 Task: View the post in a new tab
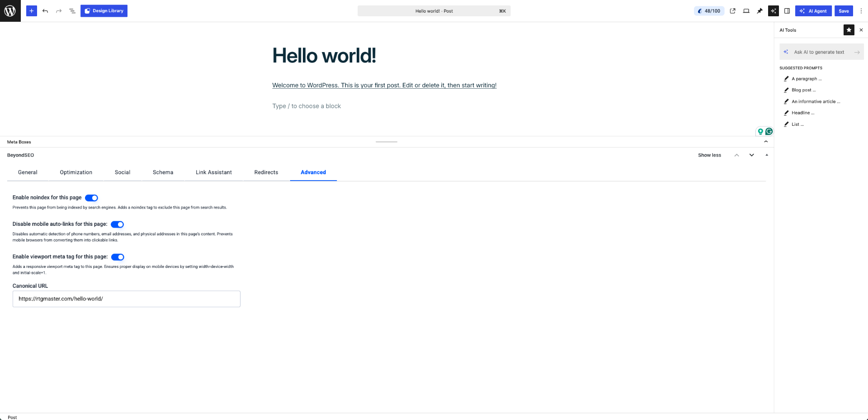pyautogui.click(x=733, y=11)
